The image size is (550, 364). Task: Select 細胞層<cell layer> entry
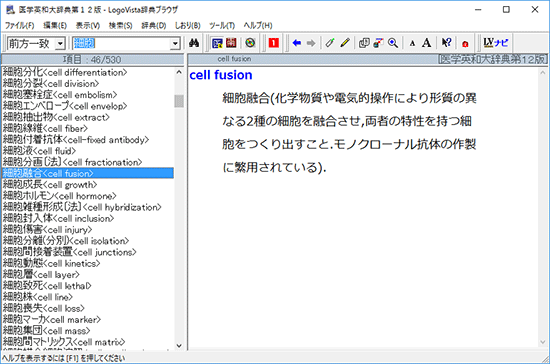[41, 275]
